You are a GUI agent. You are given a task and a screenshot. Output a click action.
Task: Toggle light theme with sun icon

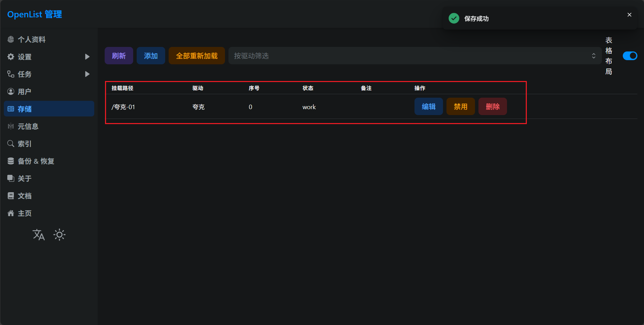59,235
